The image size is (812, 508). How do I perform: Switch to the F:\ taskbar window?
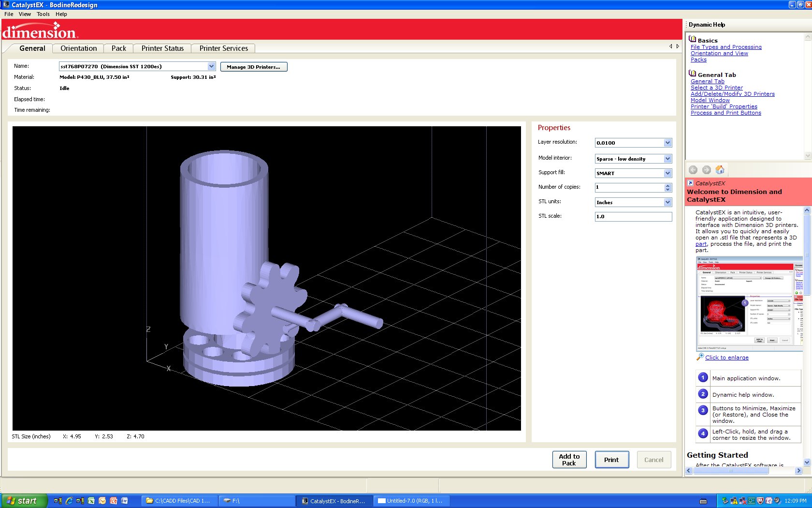pyautogui.click(x=256, y=501)
